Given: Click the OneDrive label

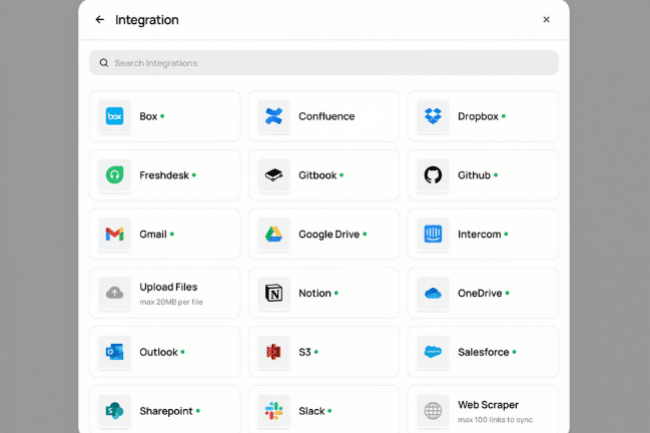Looking at the screenshot, I should [x=480, y=293].
